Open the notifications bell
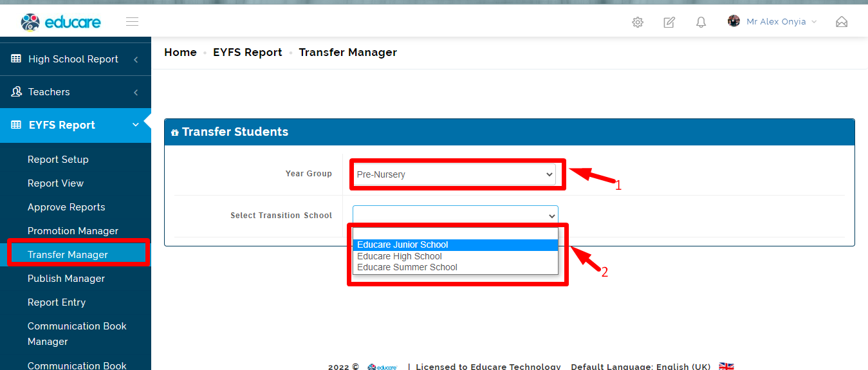Viewport: 868px width, 370px height. pos(701,23)
